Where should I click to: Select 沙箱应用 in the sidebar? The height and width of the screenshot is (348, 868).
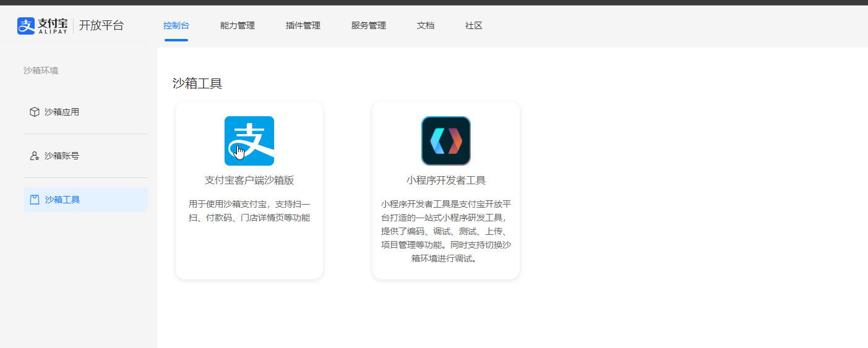tap(85, 112)
